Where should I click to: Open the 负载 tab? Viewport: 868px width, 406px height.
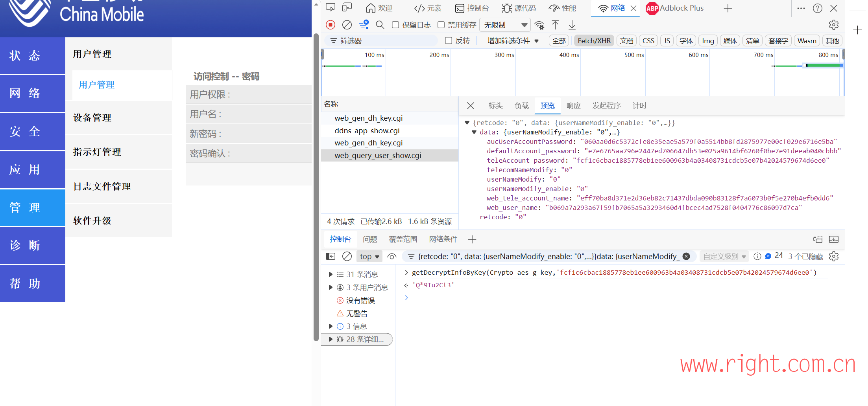click(x=521, y=106)
